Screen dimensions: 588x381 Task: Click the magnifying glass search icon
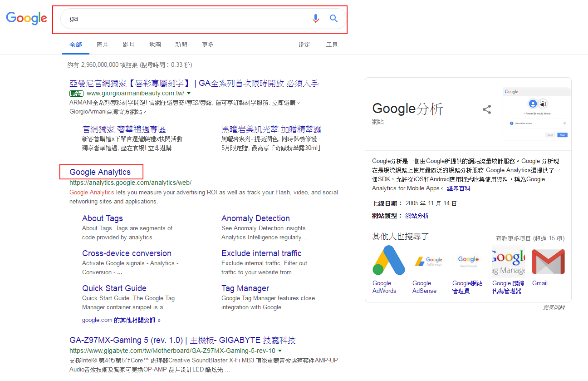pos(333,19)
